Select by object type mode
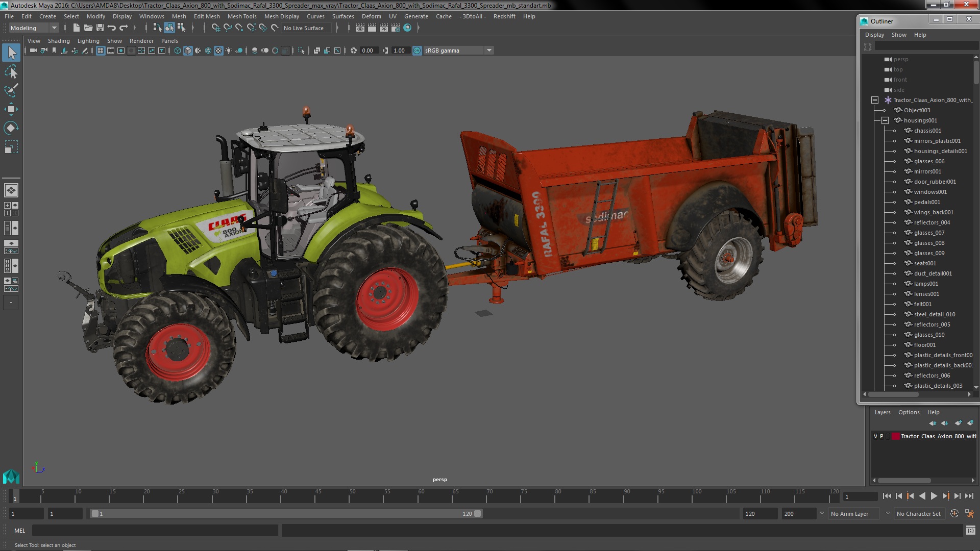The height and width of the screenshot is (551, 980). [169, 28]
